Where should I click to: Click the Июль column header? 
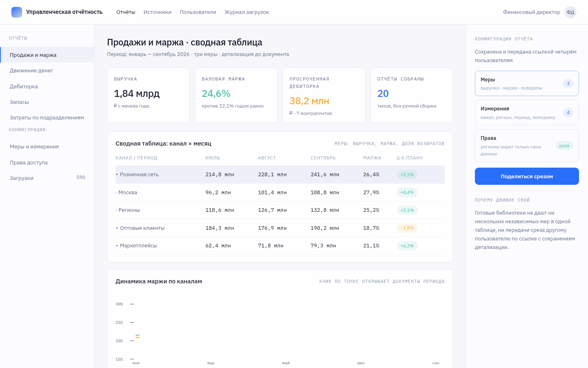(213, 158)
